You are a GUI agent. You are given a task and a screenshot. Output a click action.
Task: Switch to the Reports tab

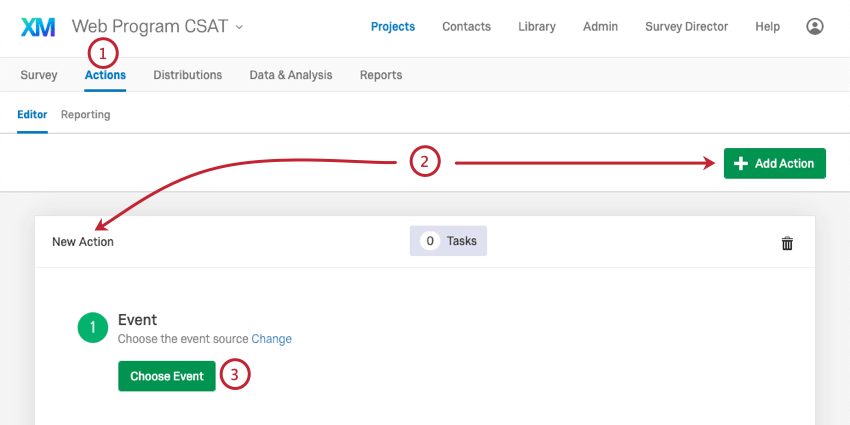(381, 75)
